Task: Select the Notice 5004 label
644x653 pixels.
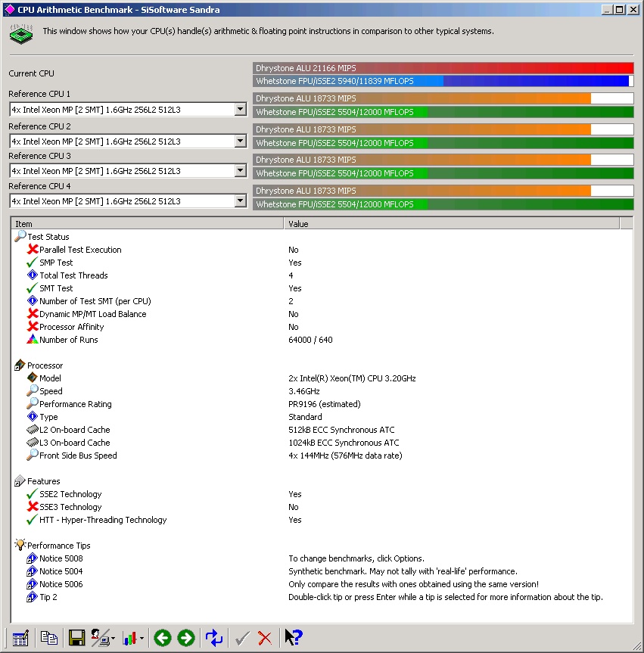Action: [61, 571]
